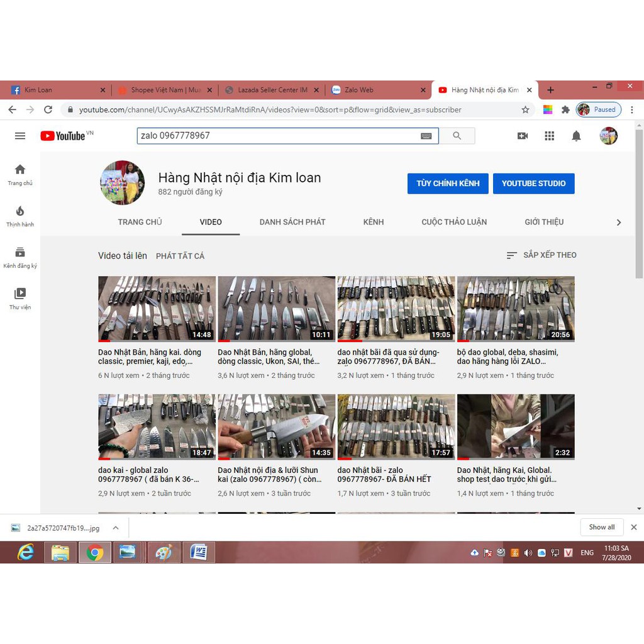
Task: Open Kênh đăng ký subscriptions
Action: pyautogui.click(x=20, y=257)
